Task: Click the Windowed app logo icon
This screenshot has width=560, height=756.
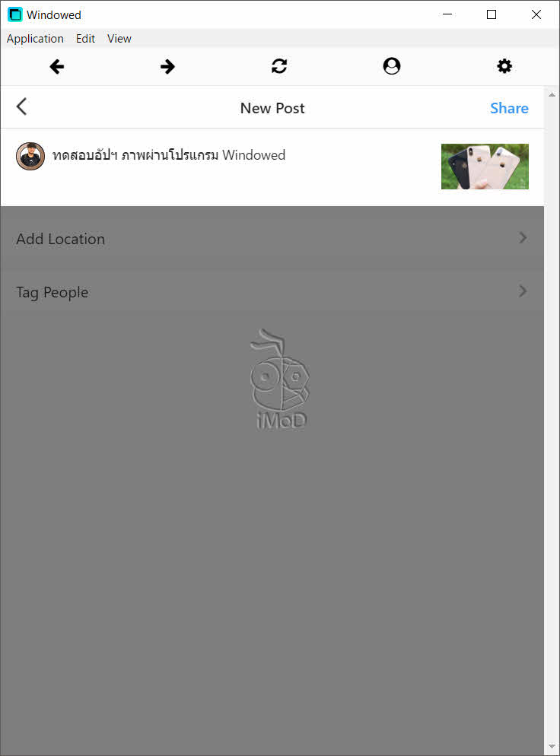Action: pyautogui.click(x=15, y=14)
